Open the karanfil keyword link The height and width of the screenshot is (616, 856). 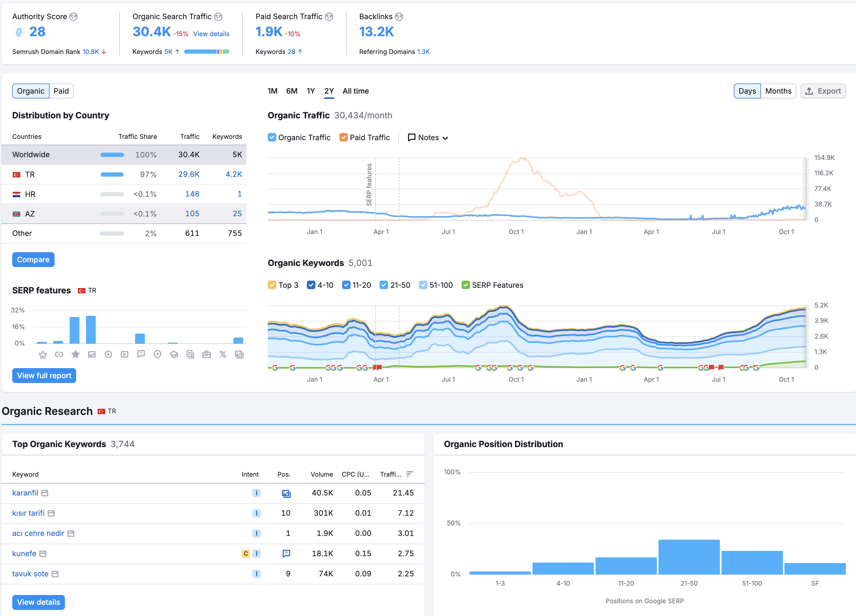(x=25, y=493)
